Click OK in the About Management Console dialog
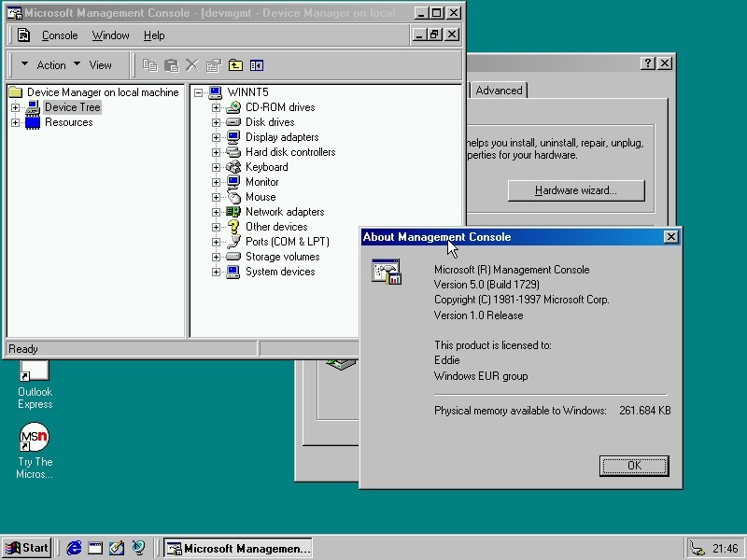747x560 pixels. pyautogui.click(x=634, y=466)
